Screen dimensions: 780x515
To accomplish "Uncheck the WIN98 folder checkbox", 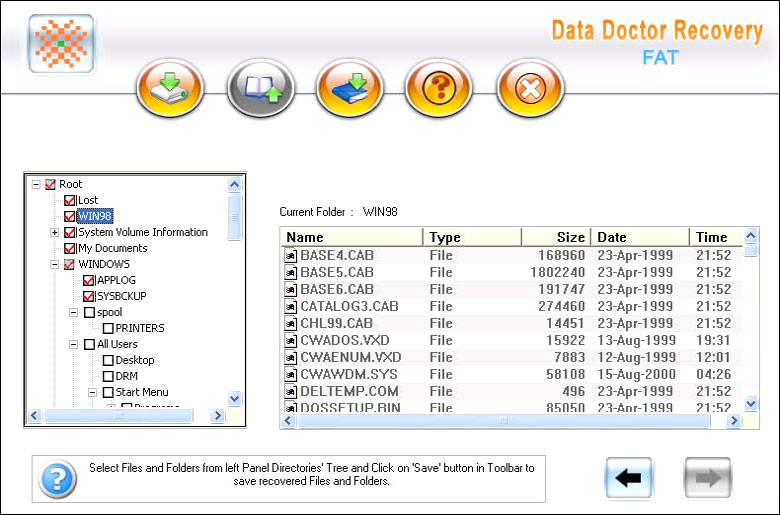I will 70,216.
